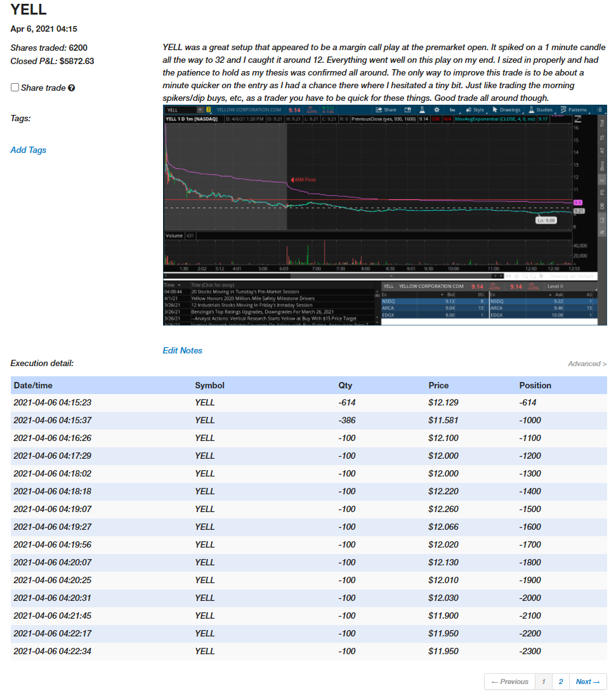Click the Closed P&L: $5872.63 text
Image resolution: width=616 pixels, height=698 pixels.
(53, 61)
